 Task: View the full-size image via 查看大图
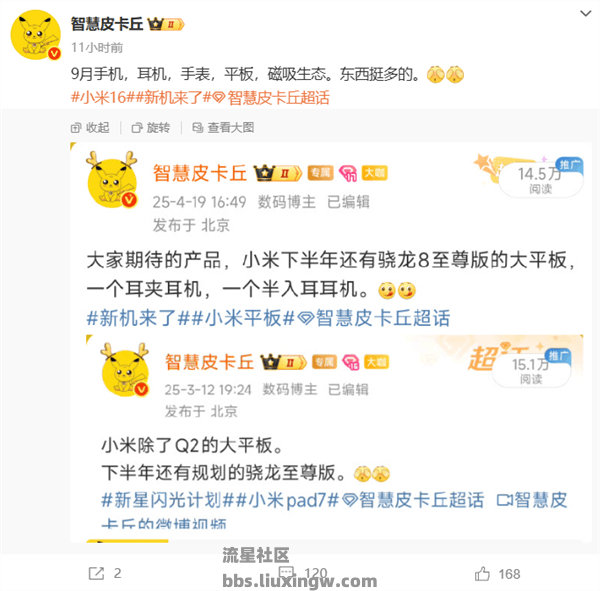coord(223,127)
